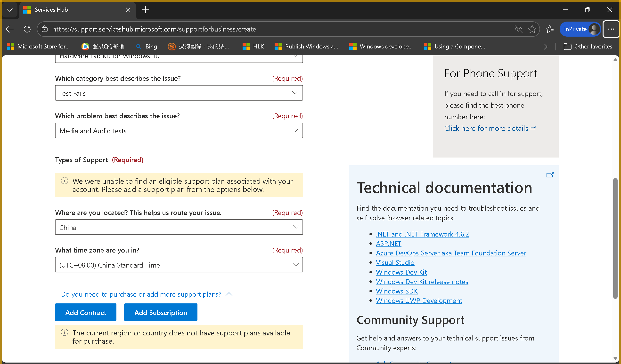Open the new tab plus button
This screenshot has width=621, height=364.
click(145, 10)
